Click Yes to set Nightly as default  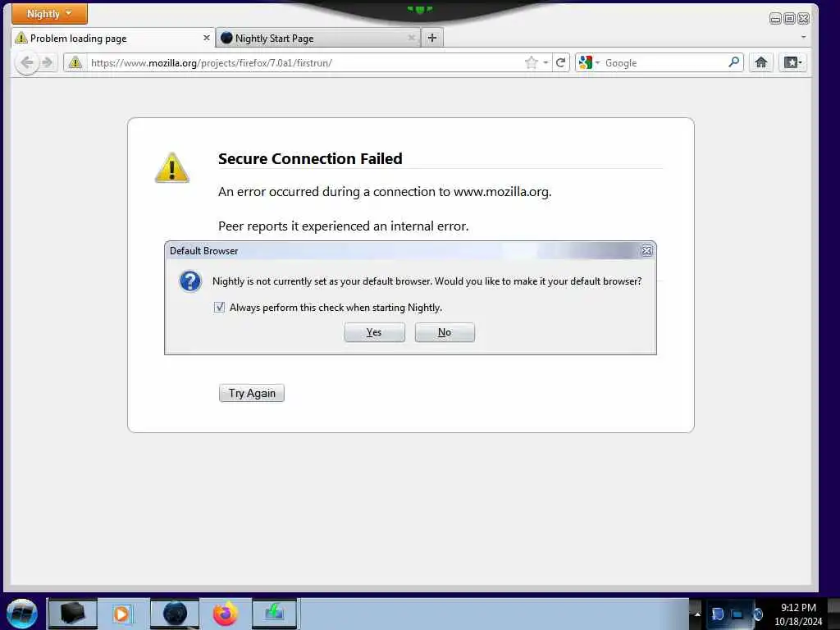pos(374,332)
